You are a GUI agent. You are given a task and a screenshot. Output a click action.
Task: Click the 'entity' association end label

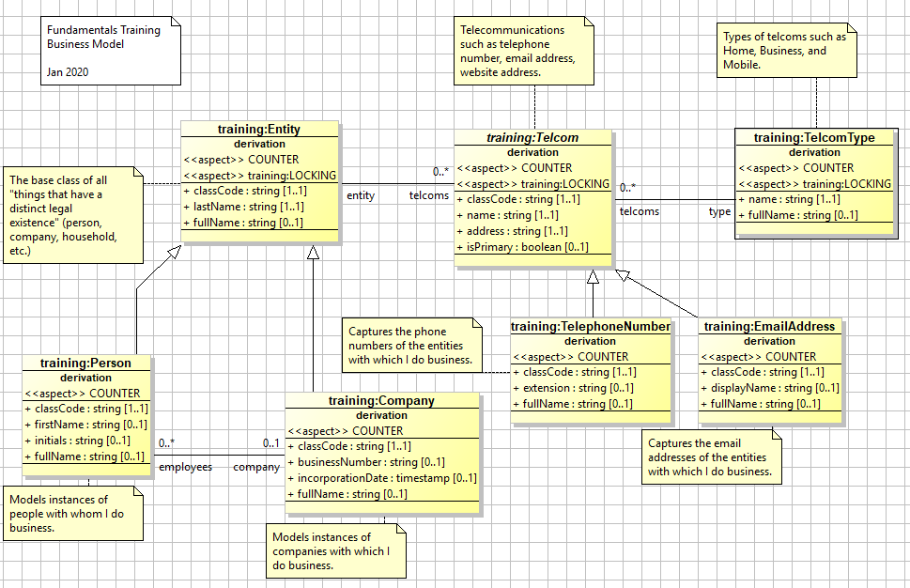[361, 195]
